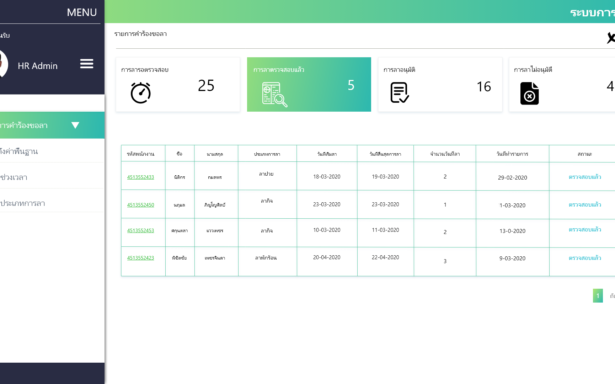
Task: Click end date cell 19-03-2020
Action: click(386, 177)
